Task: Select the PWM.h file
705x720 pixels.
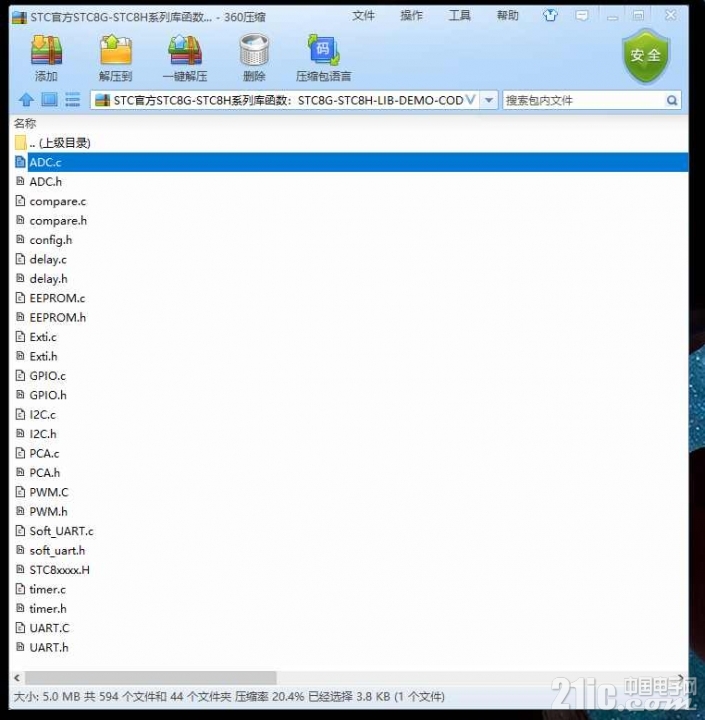Action: 349,512
